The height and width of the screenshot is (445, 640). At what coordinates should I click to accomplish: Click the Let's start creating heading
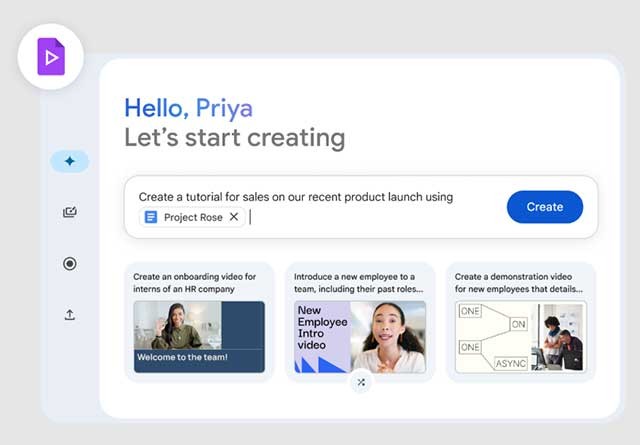[235, 138]
